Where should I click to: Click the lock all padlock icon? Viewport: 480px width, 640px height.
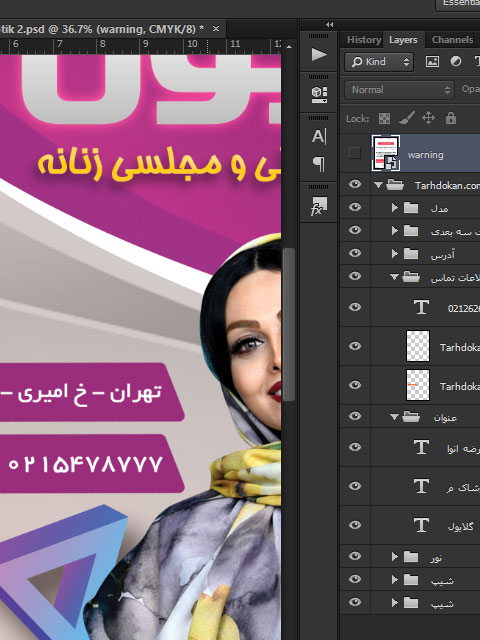[451, 118]
